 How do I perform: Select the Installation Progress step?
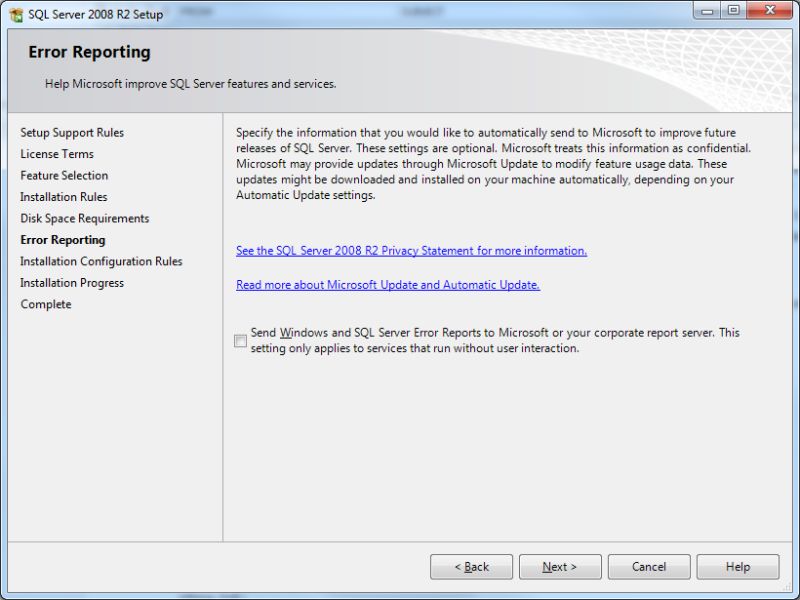pyautogui.click(x=71, y=283)
